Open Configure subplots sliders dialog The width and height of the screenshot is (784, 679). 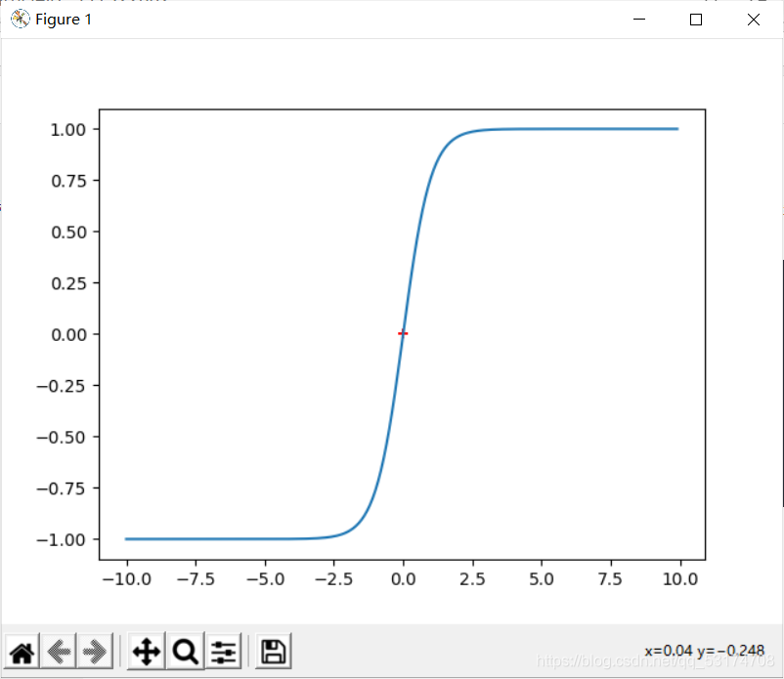coord(223,652)
